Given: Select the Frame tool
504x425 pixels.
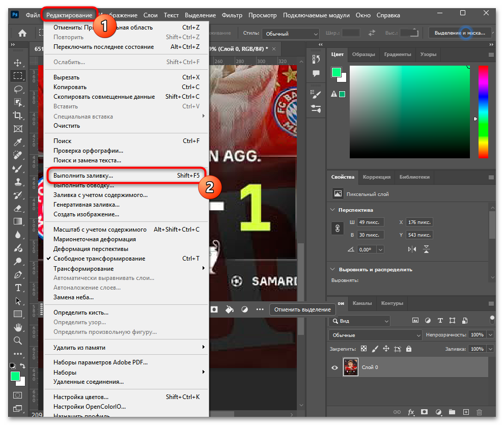Looking at the screenshot, I should [x=18, y=129].
